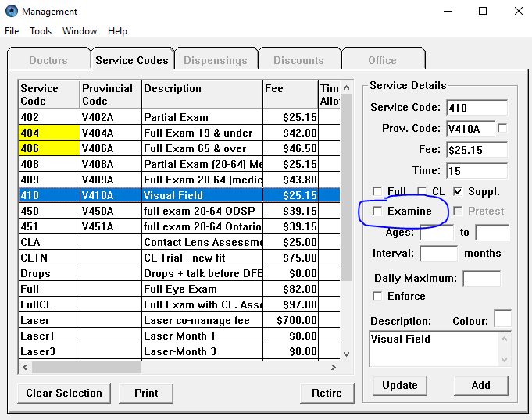532x420 pixels.
Task: Click description box scroll up arrow
Action: (504, 339)
